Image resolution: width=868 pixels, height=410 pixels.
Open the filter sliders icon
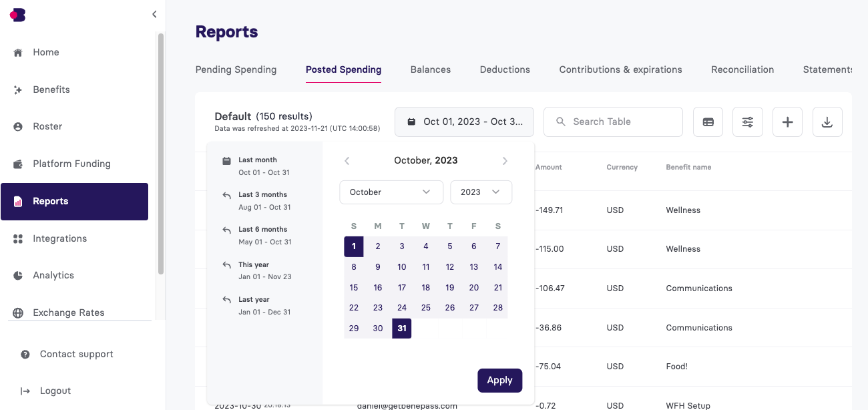[x=748, y=122]
